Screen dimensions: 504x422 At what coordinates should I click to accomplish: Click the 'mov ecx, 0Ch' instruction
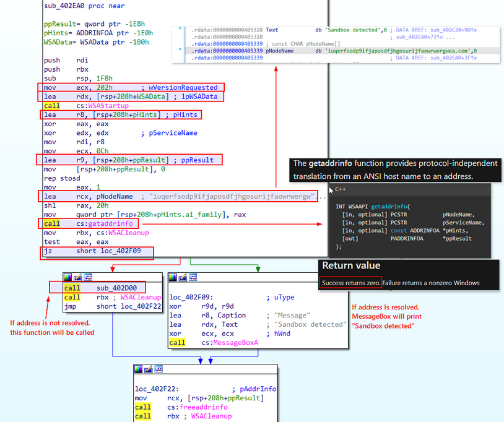(x=76, y=151)
